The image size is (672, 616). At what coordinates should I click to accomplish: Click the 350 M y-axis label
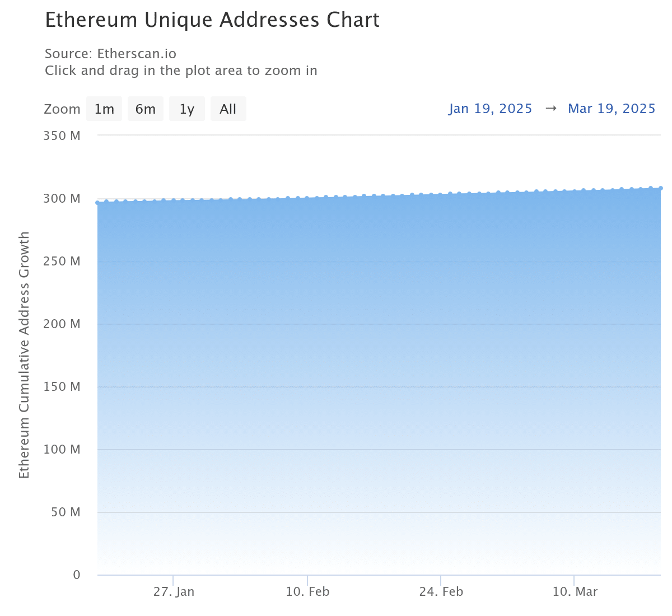point(62,136)
